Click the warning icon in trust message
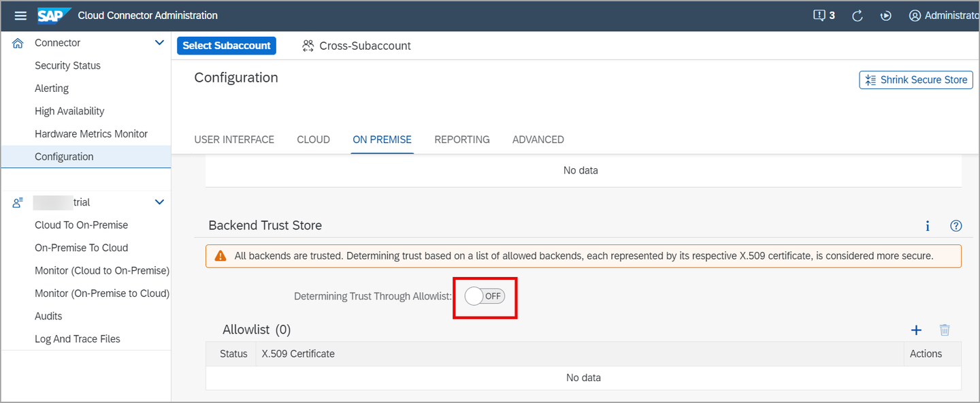 click(220, 256)
